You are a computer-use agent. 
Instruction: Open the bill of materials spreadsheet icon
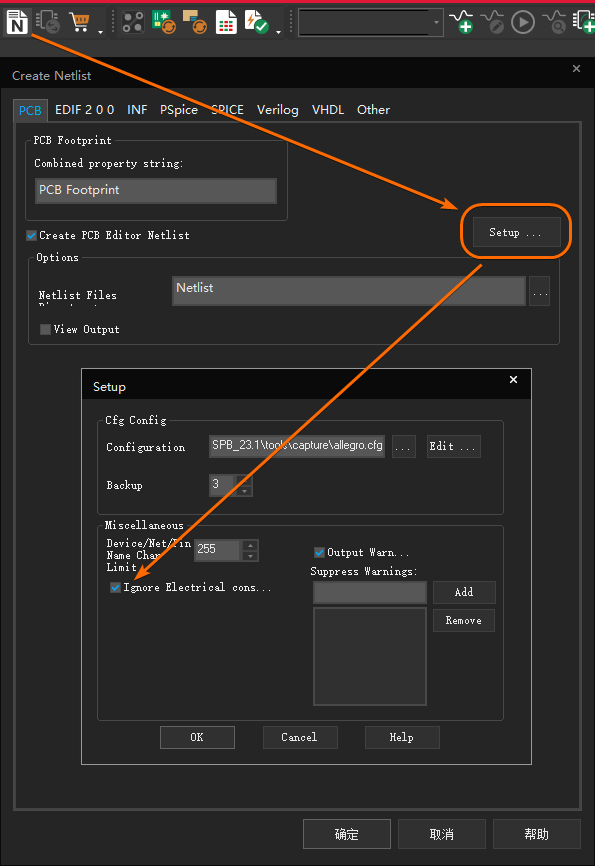click(x=226, y=22)
